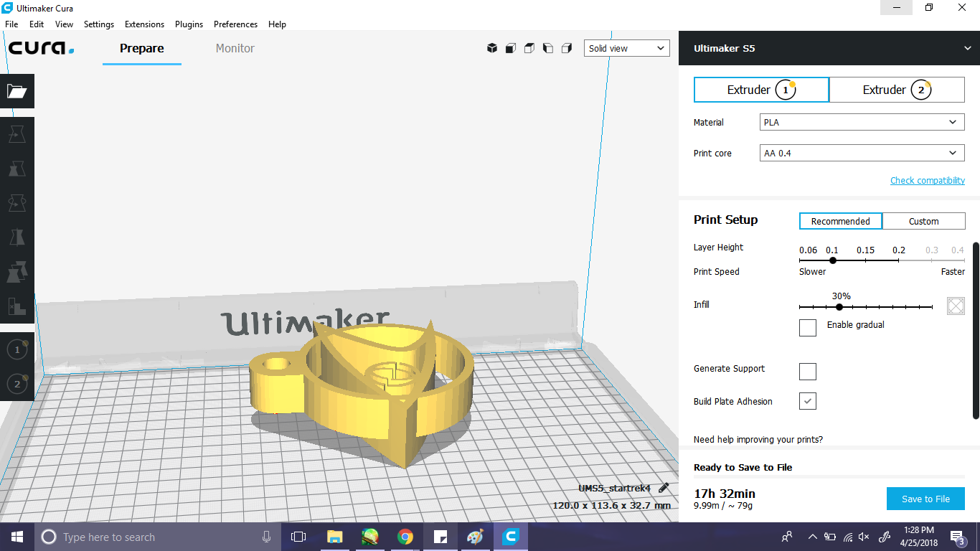Select Extruder 1 tab
This screenshot has height=551, width=980.
click(761, 90)
